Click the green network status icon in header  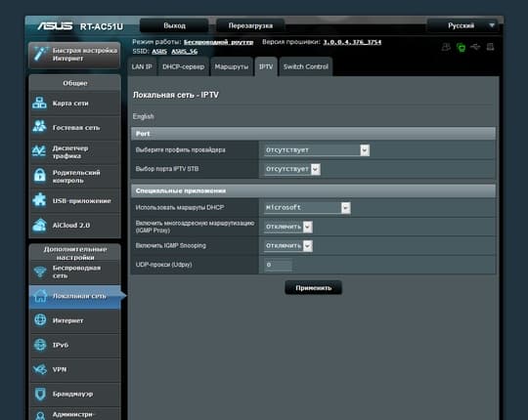461,48
